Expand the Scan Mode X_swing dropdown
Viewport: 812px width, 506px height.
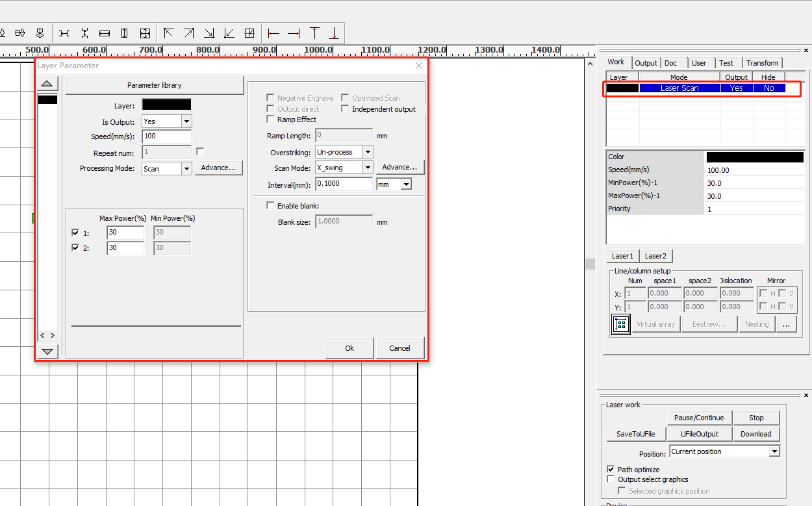(x=368, y=168)
